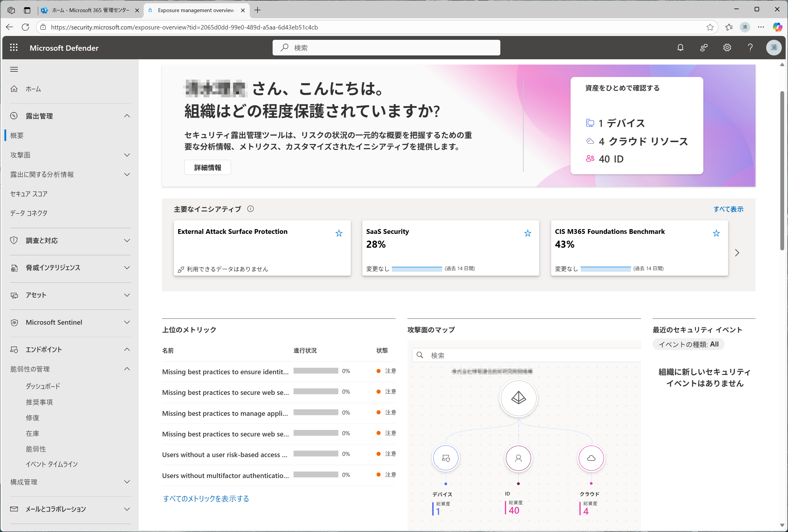Click the 詳細情報 button
Image resolution: width=788 pixels, height=532 pixels.
click(207, 167)
